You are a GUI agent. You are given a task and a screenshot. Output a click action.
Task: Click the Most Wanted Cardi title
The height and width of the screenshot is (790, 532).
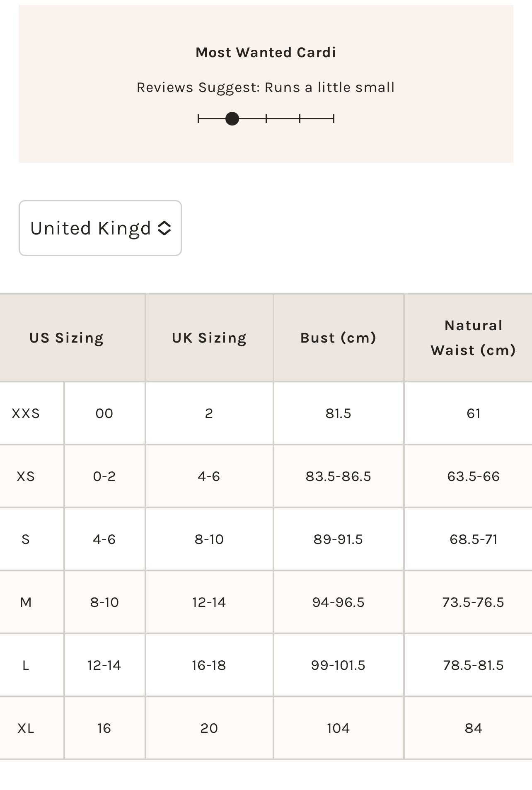[x=266, y=53]
